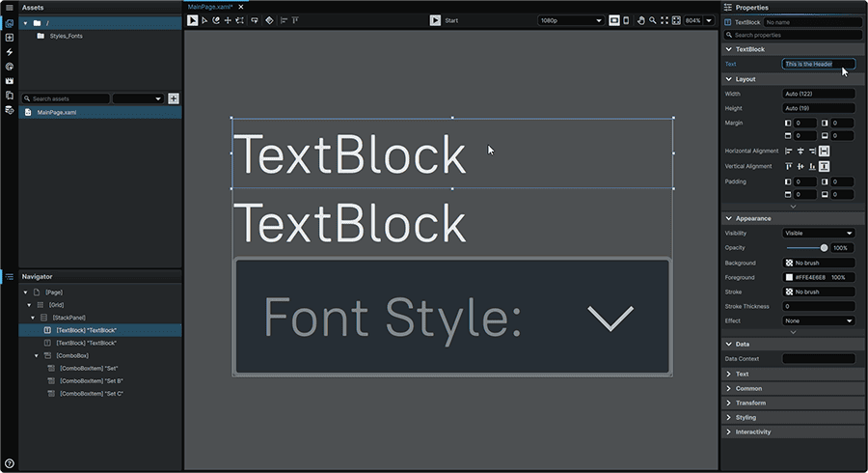Collapse the Appearance section
Image resolution: width=868 pixels, height=473 pixels.
(728, 218)
